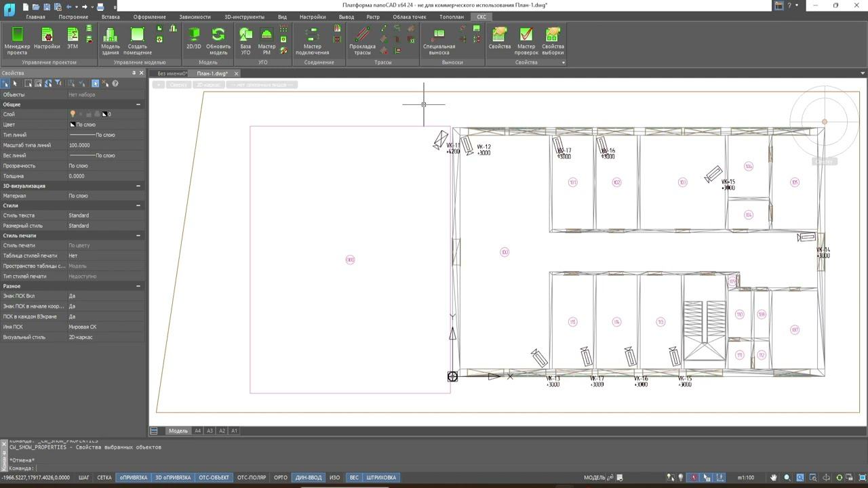Switch to 3D-инструменты tab
868x488 pixels.
click(x=244, y=17)
